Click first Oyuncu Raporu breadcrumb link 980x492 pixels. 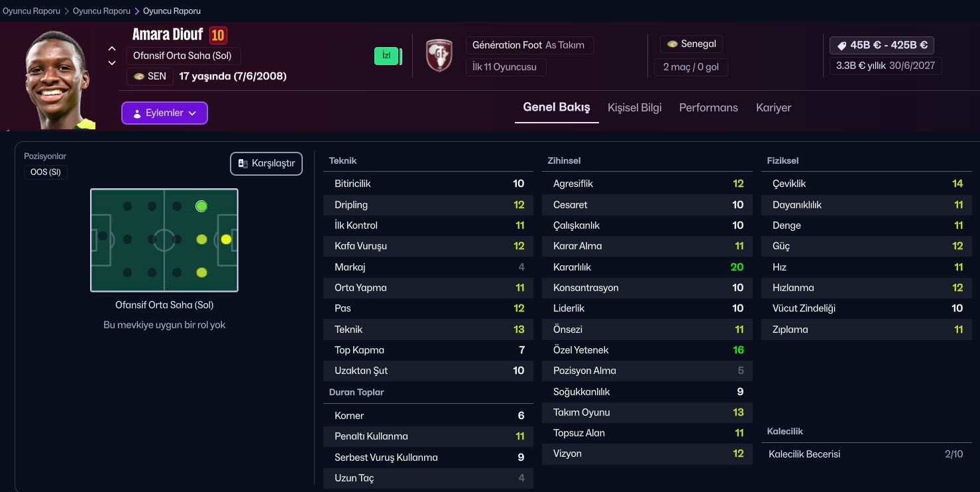pos(31,11)
